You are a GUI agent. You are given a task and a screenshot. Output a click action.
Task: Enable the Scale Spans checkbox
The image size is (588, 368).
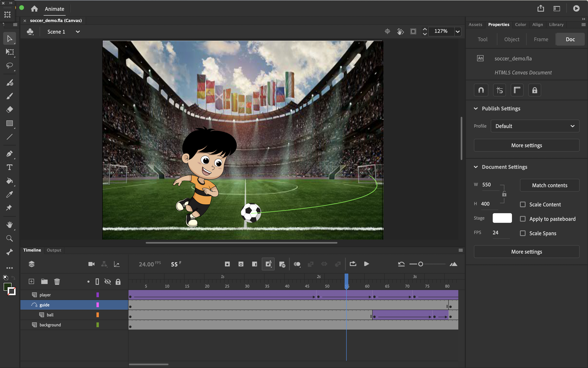[523, 233]
